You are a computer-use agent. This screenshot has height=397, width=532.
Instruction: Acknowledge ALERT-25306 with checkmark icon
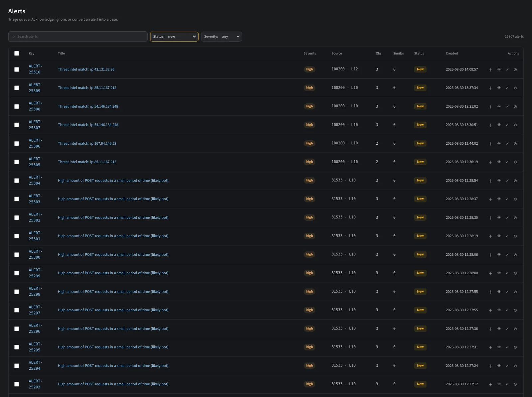coord(507,144)
